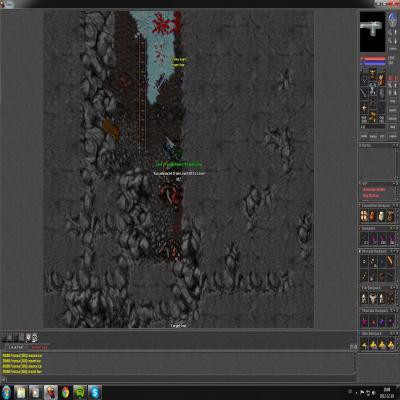Select first red name in VIP list
Screen dimensions: 400x400
pos(374,190)
